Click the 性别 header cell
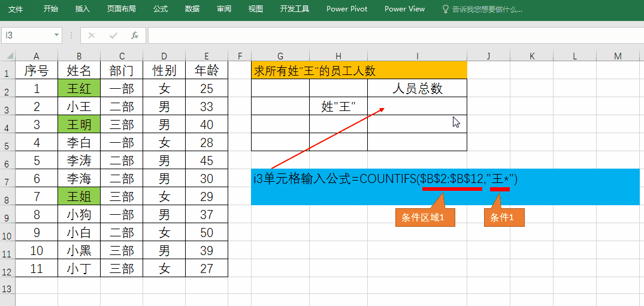Viewport: 644px width, 306px height. (164, 71)
